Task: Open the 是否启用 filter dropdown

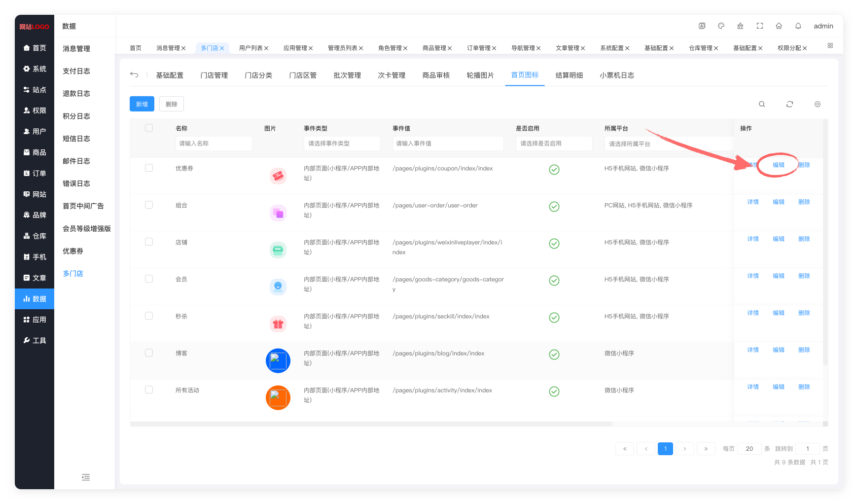Action: click(554, 144)
